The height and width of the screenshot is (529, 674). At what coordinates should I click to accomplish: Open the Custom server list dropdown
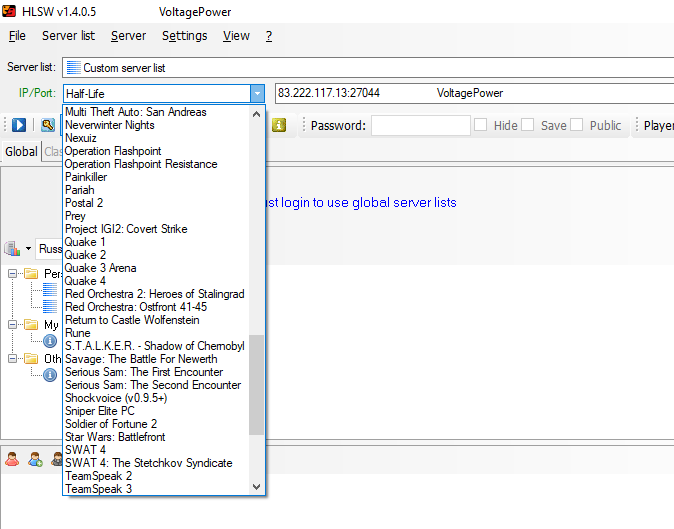(x=368, y=67)
